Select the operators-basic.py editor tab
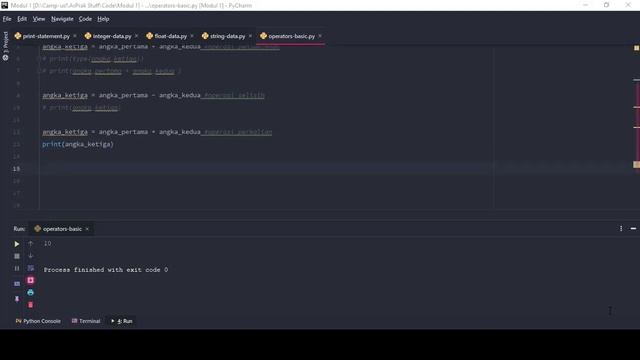This screenshot has height=360, width=640. click(291, 36)
